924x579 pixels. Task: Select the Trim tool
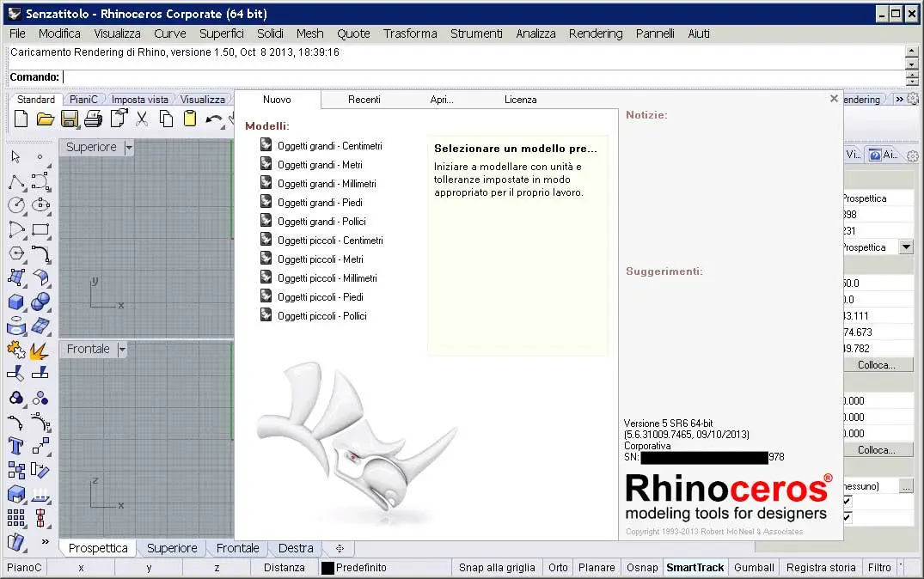click(16, 374)
